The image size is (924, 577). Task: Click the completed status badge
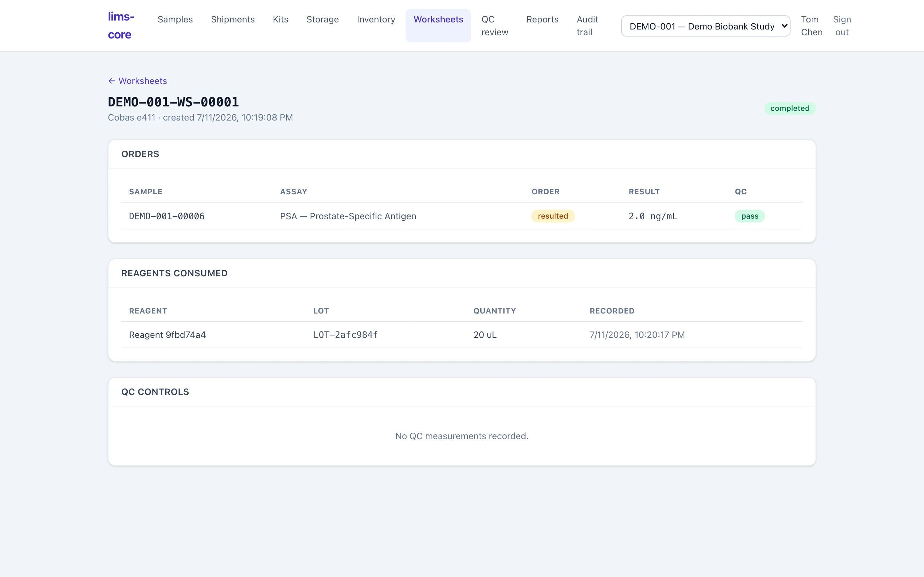click(790, 108)
